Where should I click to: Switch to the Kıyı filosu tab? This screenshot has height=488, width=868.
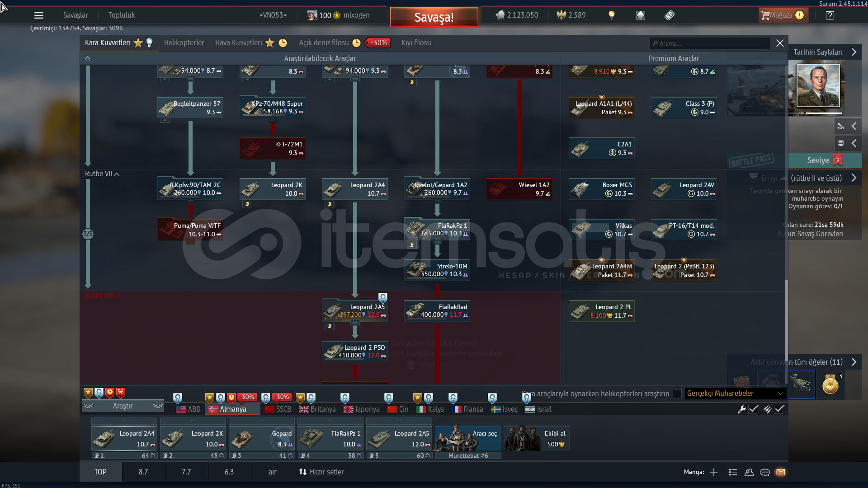(416, 42)
